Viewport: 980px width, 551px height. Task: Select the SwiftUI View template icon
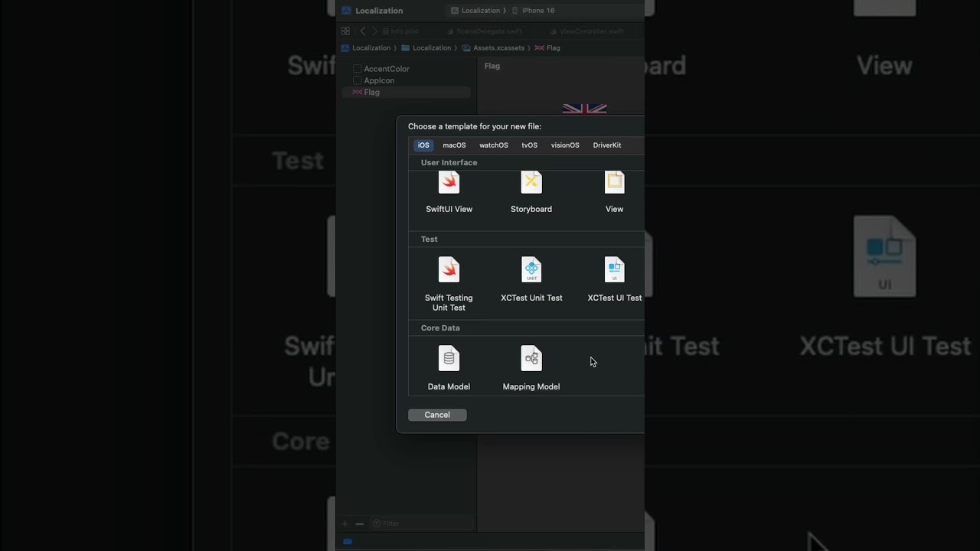pos(449,182)
